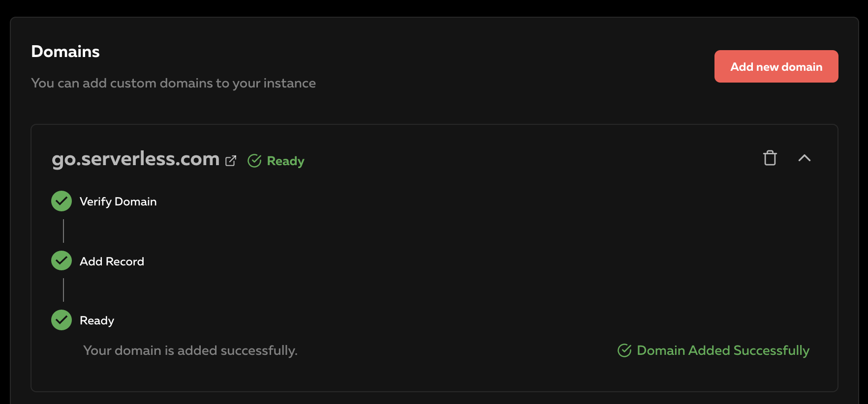
Task: Select the Ready step label
Action: (97, 320)
